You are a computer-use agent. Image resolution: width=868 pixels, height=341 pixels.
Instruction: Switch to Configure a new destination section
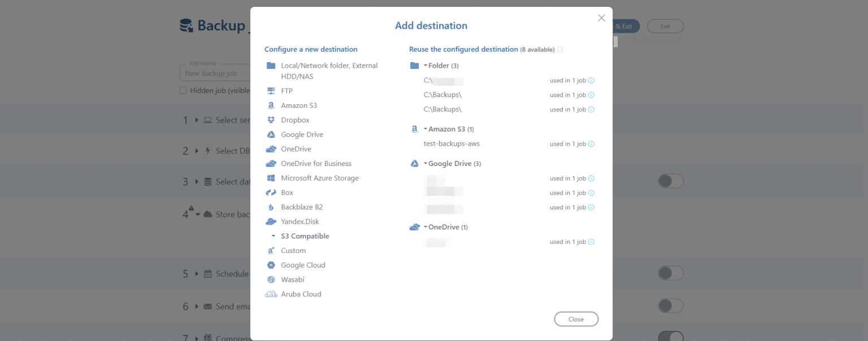point(311,49)
